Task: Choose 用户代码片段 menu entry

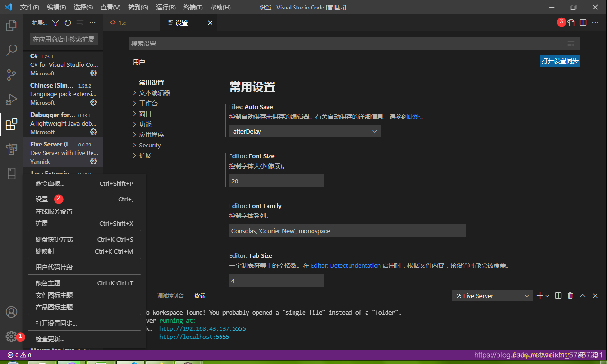Action: click(84, 267)
